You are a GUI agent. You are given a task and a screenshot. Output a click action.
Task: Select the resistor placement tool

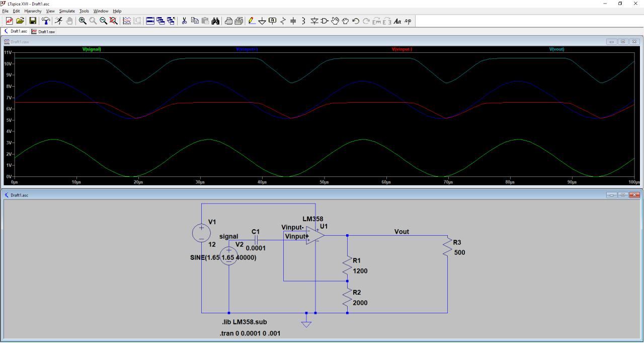(x=282, y=21)
